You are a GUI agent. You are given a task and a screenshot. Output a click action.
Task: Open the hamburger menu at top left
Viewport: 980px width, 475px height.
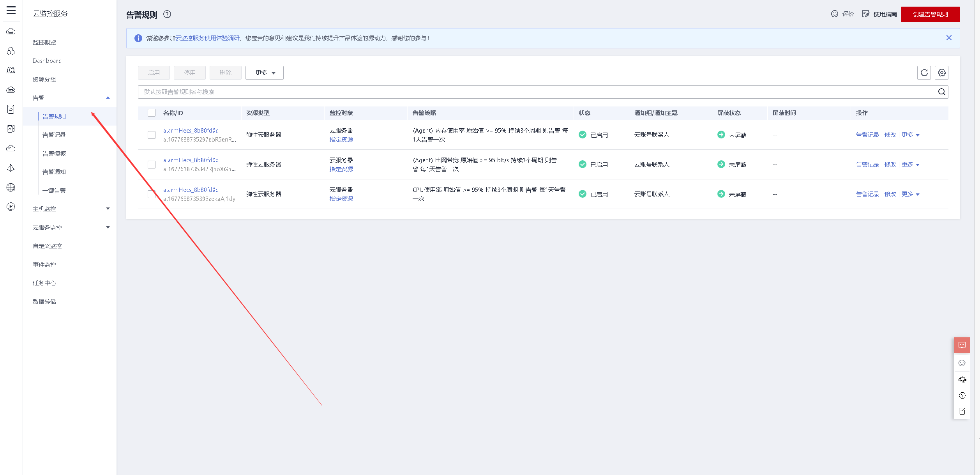[11, 11]
